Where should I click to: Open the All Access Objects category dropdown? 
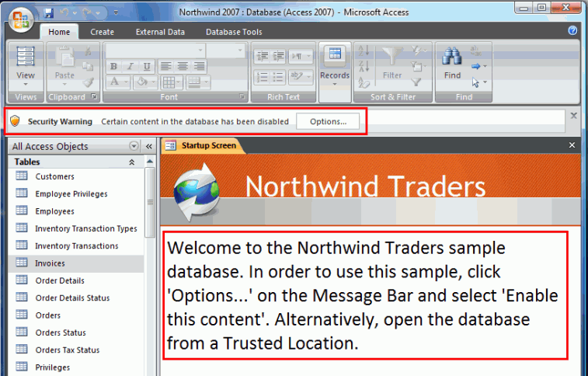point(134,146)
